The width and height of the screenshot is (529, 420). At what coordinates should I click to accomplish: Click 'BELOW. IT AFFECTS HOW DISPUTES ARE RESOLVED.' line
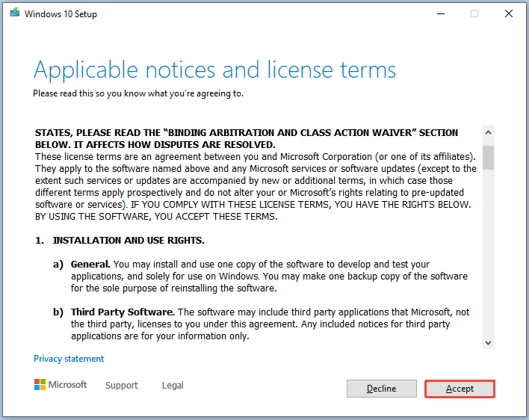[155, 145]
